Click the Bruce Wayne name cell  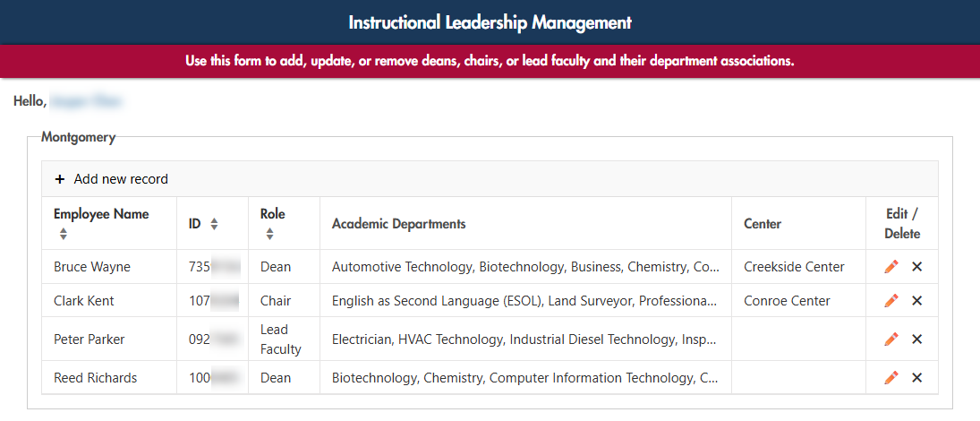click(x=92, y=267)
